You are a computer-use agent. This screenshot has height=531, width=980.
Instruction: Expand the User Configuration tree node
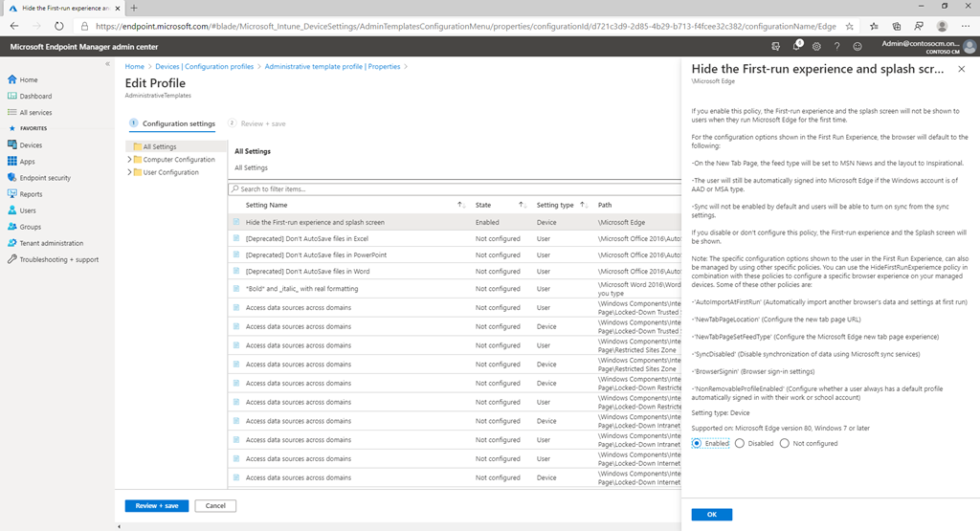[129, 172]
